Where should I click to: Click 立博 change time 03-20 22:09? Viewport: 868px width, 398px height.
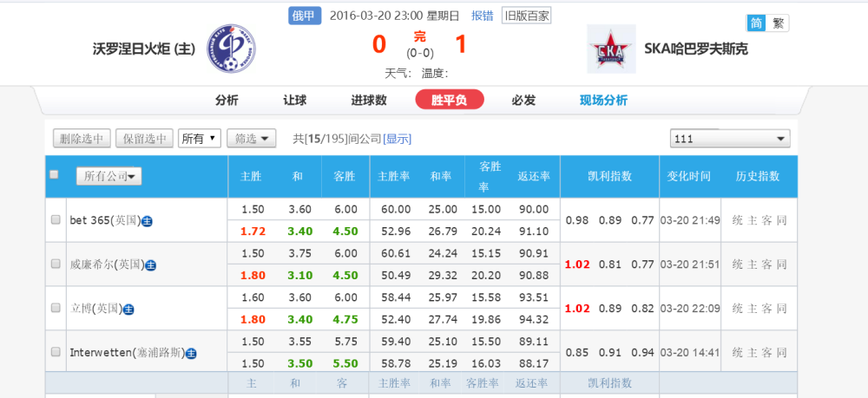690,309
